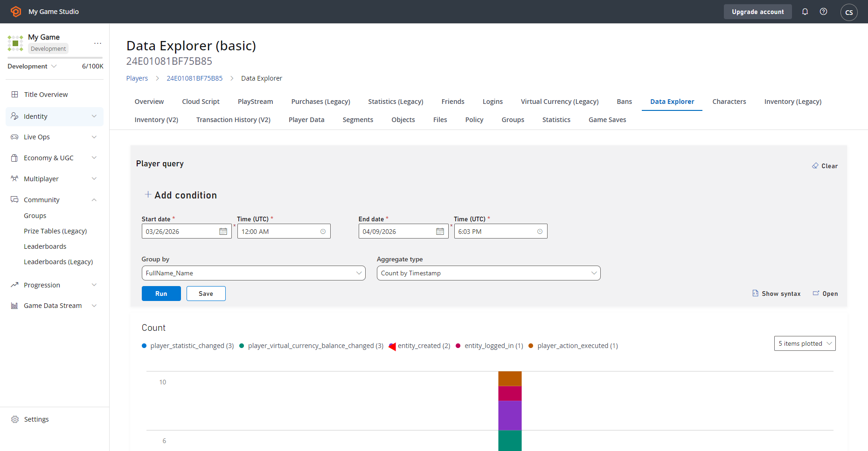Click the 12:00 AM time field

[x=284, y=232]
